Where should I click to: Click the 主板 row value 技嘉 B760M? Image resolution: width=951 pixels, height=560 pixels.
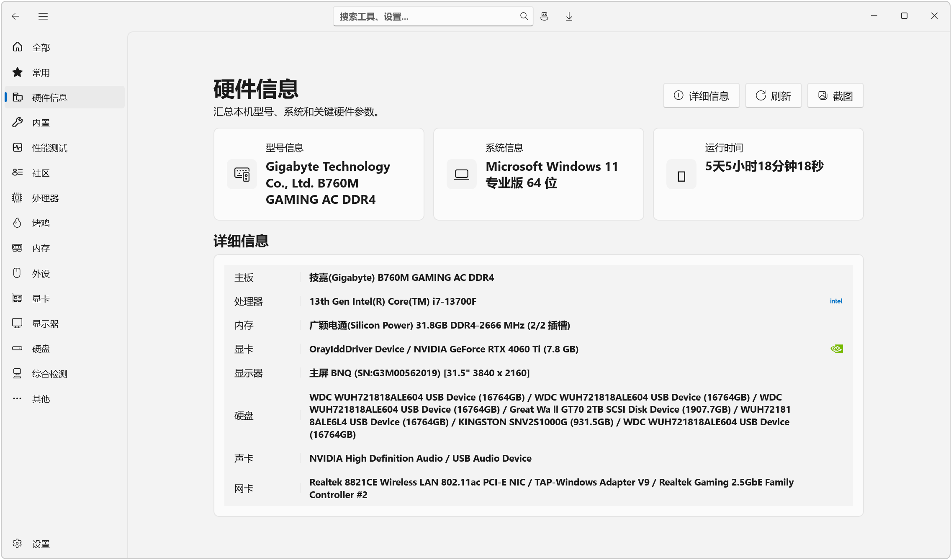point(401,277)
